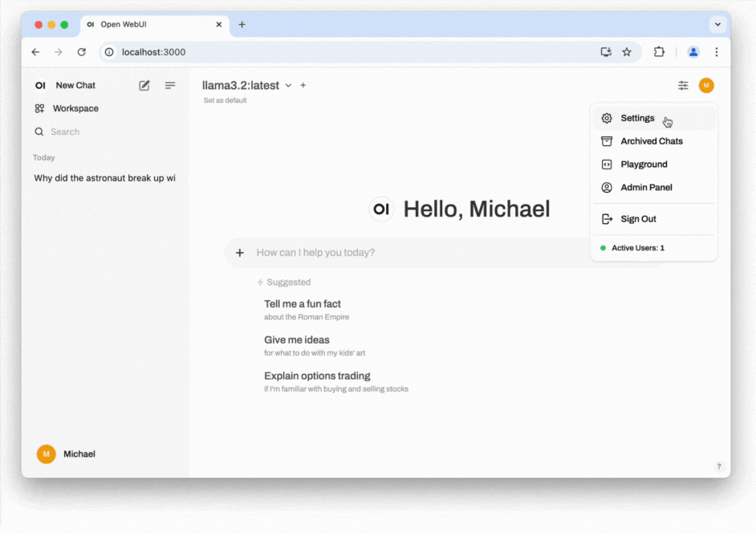Select Settings from the account menu
The height and width of the screenshot is (533, 756).
coord(636,117)
